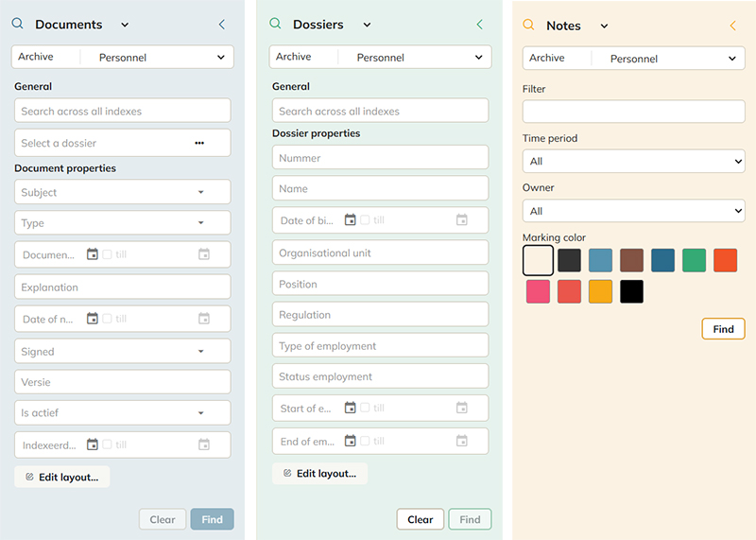The width and height of the screenshot is (756, 540).
Task: Focus the Versie input field
Action: (x=123, y=382)
